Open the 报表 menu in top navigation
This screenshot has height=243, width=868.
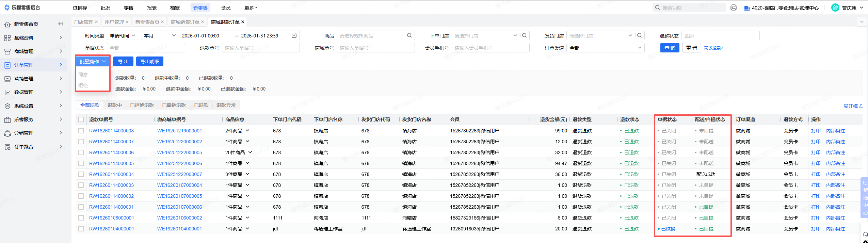tap(152, 7)
